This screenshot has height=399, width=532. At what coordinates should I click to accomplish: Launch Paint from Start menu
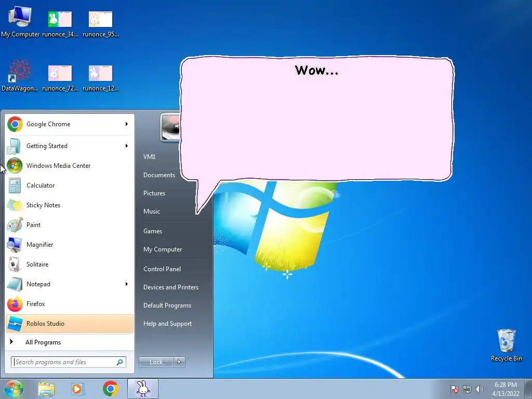pyautogui.click(x=70, y=224)
